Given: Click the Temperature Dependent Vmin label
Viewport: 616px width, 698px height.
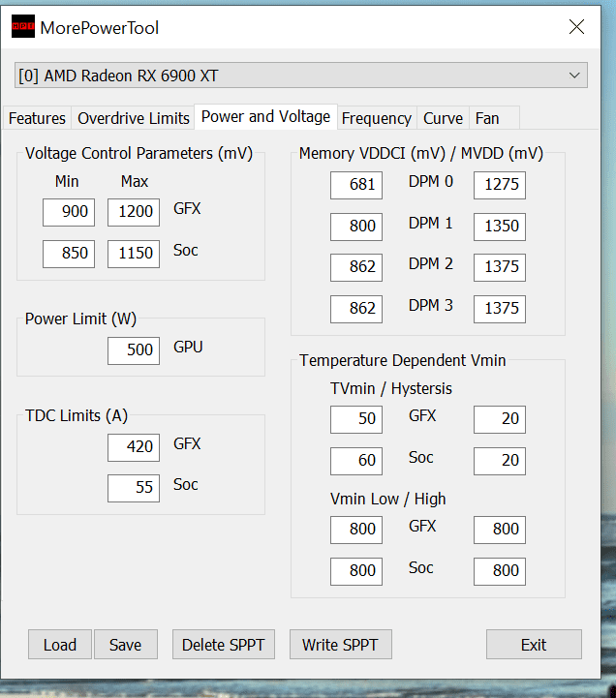Looking at the screenshot, I should [x=402, y=360].
